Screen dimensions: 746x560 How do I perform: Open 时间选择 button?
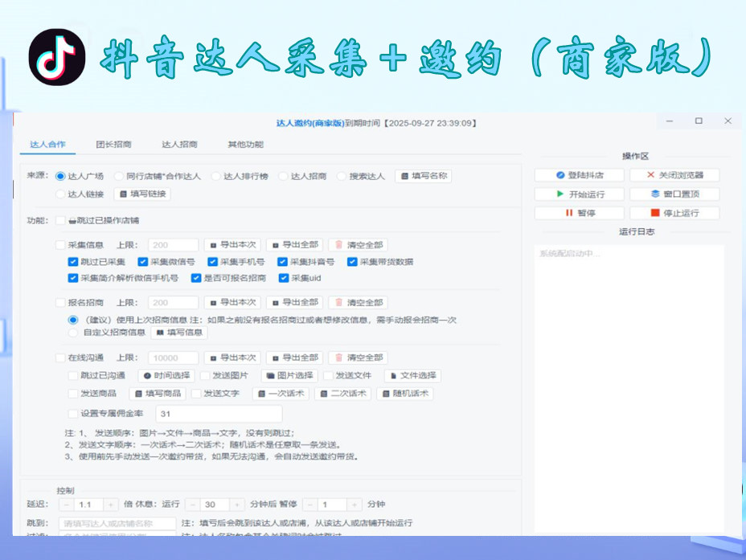(166, 375)
